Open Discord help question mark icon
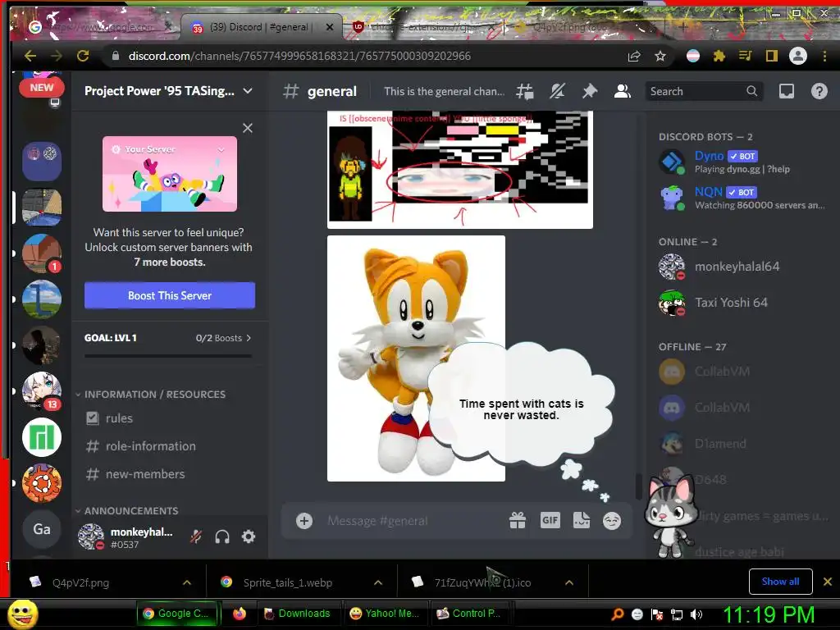Image resolution: width=840 pixels, height=630 pixels. pos(819,92)
